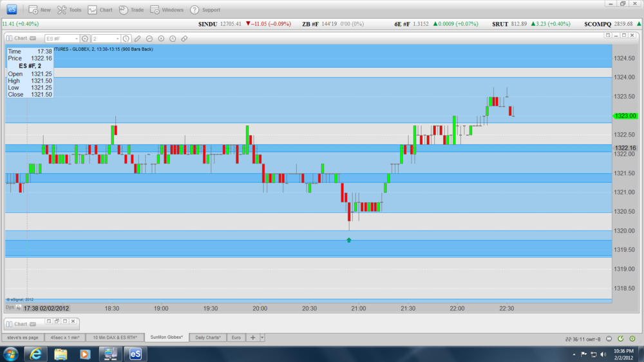Select the eraser tool icon
Image resolution: width=644 pixels, height=362 pixels.
click(184, 39)
